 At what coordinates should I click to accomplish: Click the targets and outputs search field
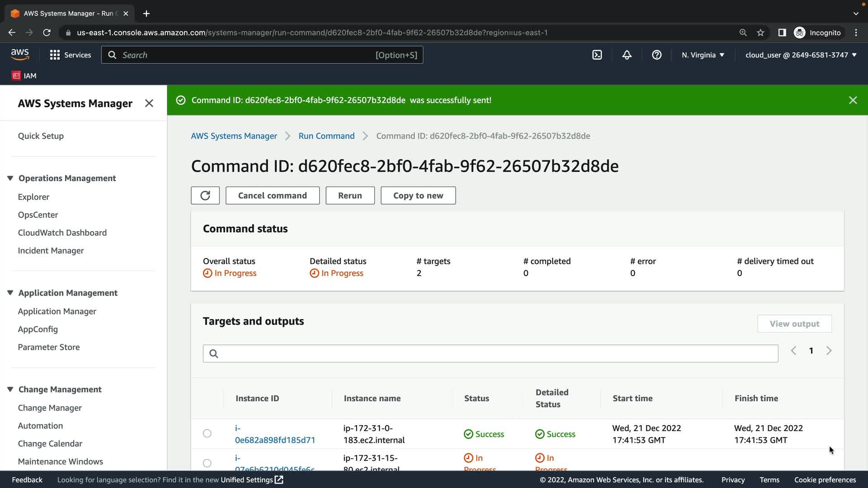click(490, 353)
